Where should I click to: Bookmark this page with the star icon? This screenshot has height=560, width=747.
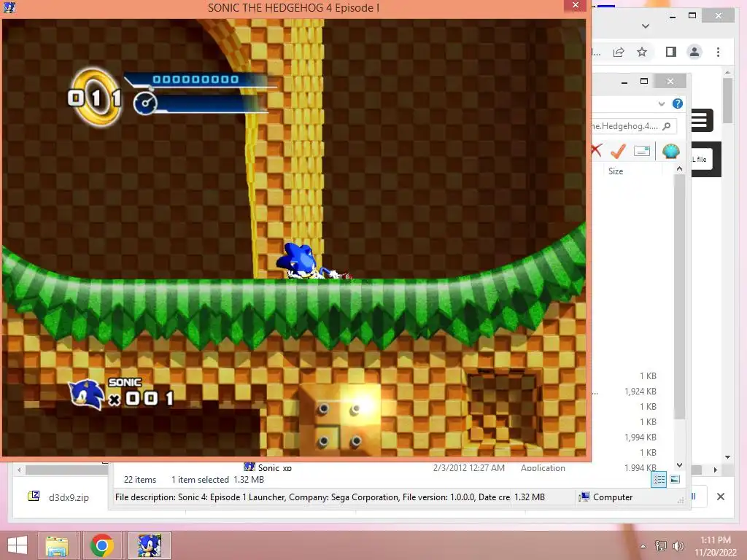(642, 52)
